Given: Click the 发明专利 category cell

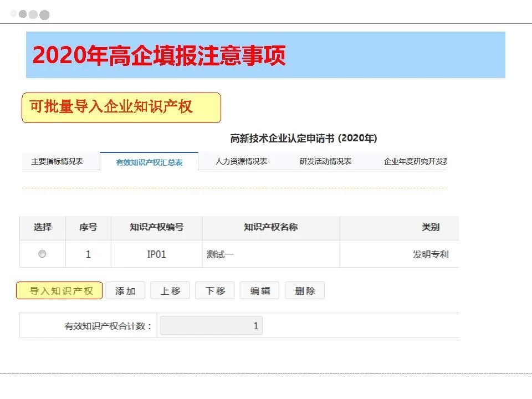Looking at the screenshot, I should click(x=400, y=254).
